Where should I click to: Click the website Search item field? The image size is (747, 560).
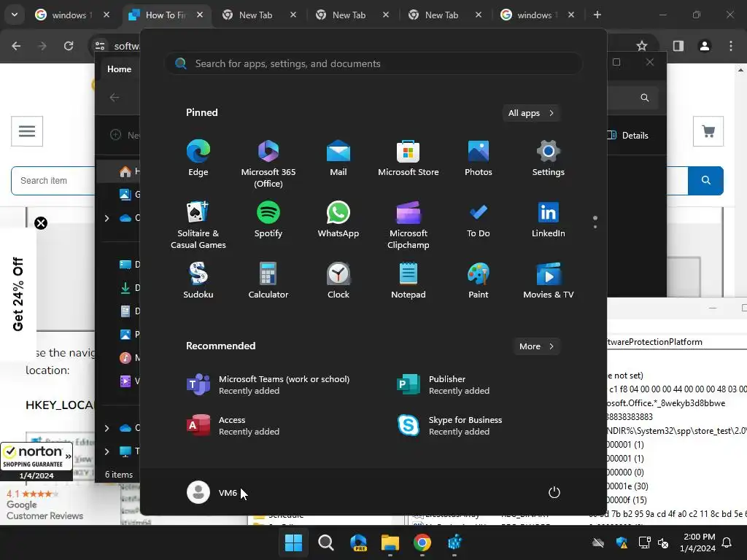point(53,181)
